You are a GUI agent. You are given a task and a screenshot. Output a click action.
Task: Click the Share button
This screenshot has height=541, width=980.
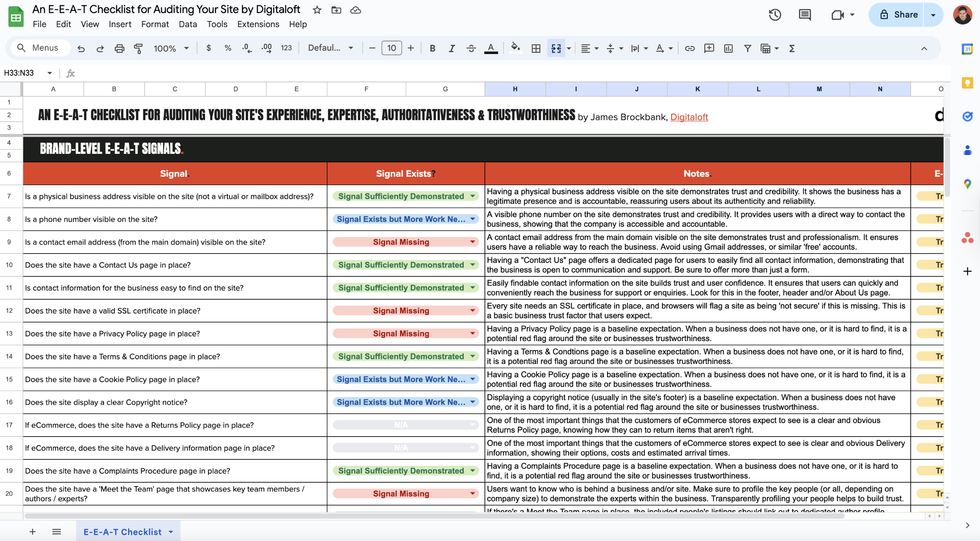[x=899, y=15]
